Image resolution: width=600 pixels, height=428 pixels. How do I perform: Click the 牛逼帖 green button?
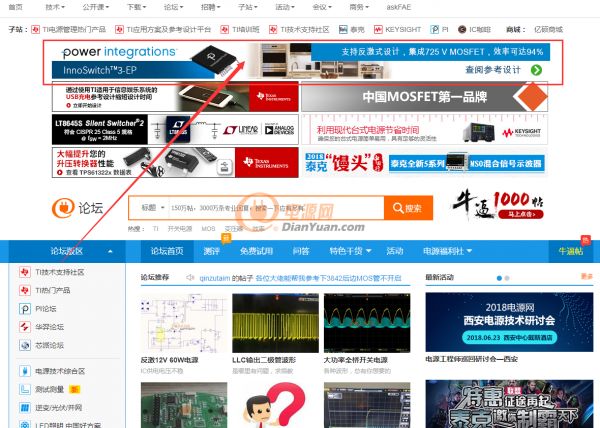[574, 251]
